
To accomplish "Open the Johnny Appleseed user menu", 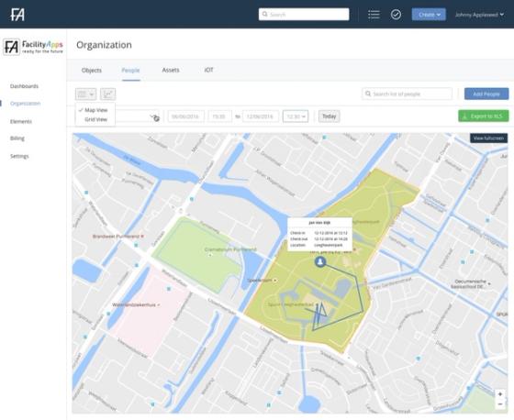I will 479,15.
